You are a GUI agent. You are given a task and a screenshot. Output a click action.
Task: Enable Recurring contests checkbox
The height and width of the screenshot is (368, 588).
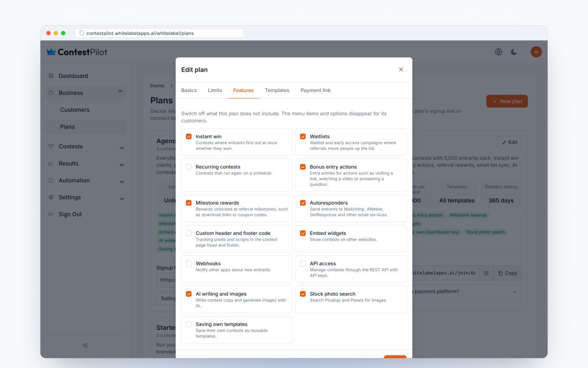click(x=189, y=167)
